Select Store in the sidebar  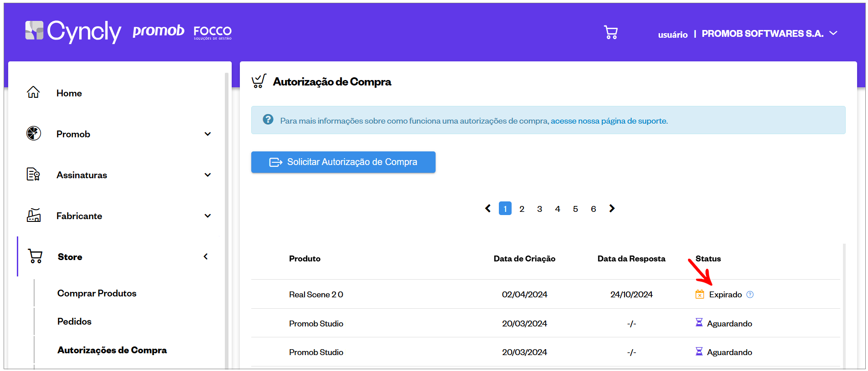coord(70,257)
